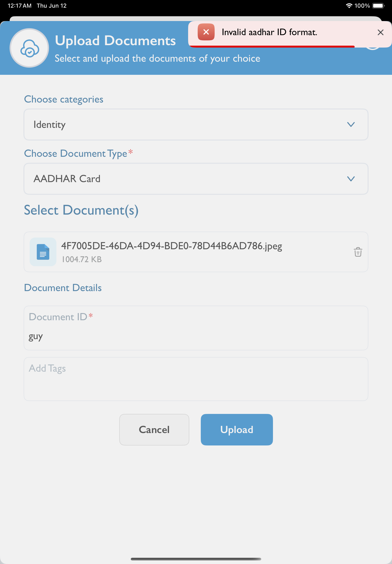Dismiss the 'Invalid aadhar ID format' notification
Viewport: 392px width, 564px height.
(x=381, y=32)
